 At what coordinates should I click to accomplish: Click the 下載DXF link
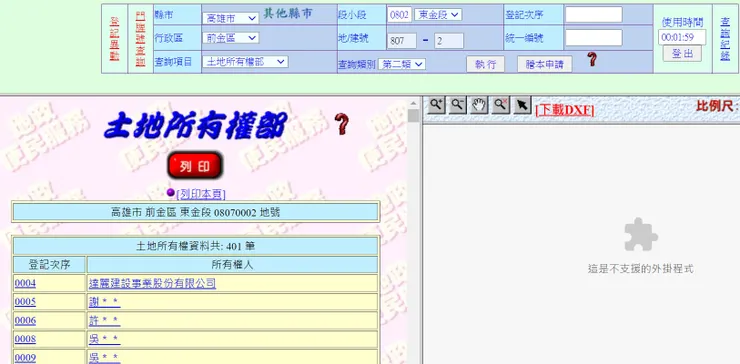coord(564,110)
